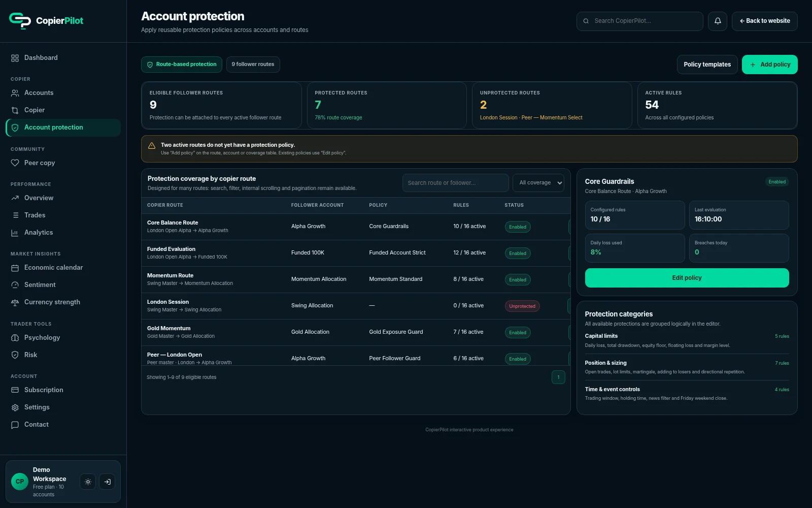Click the Copier icon in sidebar
This screenshot has width=812, height=508.
point(15,110)
